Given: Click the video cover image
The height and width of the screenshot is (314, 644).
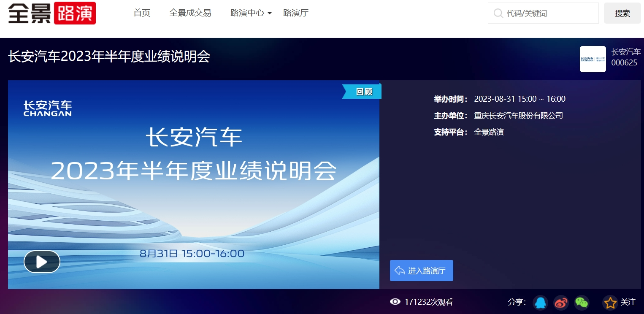Looking at the screenshot, I should [x=194, y=185].
